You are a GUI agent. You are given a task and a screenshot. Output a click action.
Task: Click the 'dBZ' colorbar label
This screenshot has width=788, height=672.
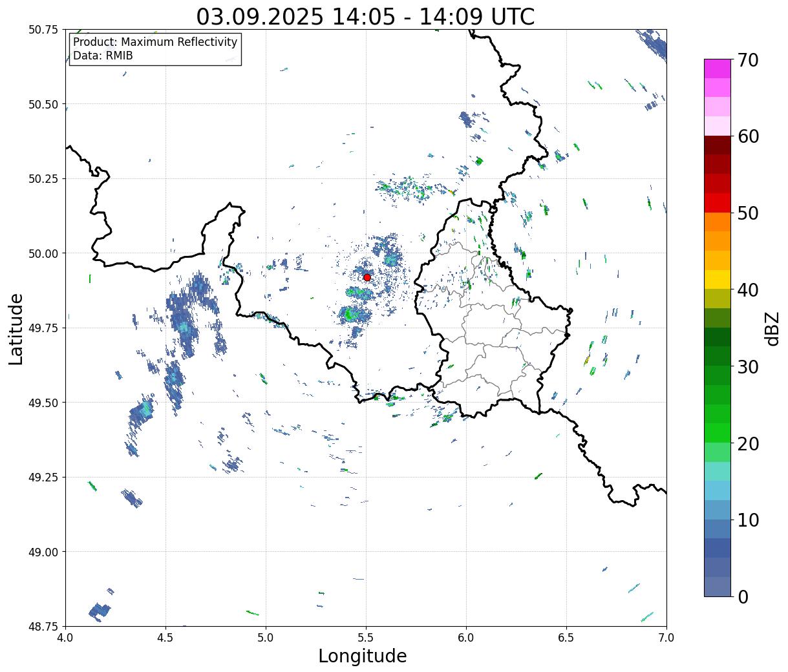click(x=772, y=328)
